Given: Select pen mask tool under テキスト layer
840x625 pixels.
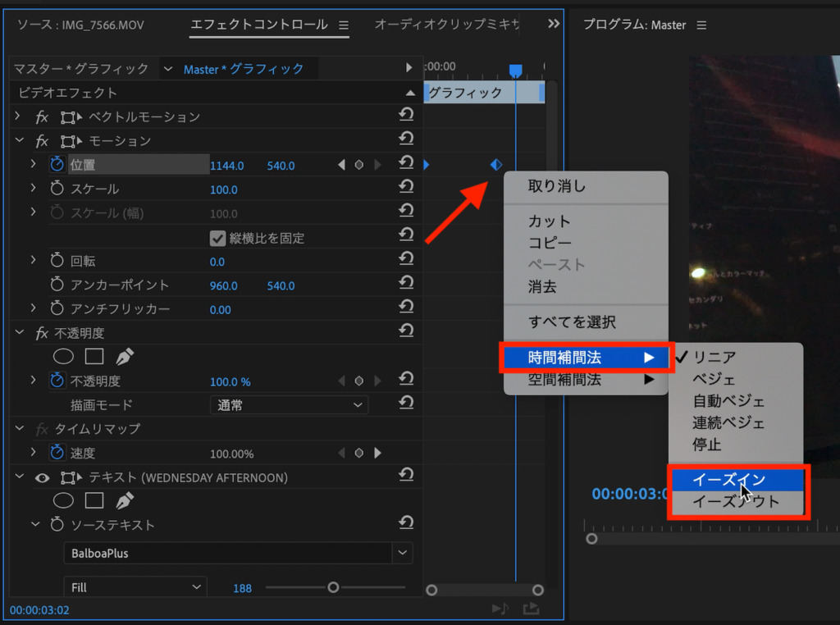Looking at the screenshot, I should (x=125, y=500).
